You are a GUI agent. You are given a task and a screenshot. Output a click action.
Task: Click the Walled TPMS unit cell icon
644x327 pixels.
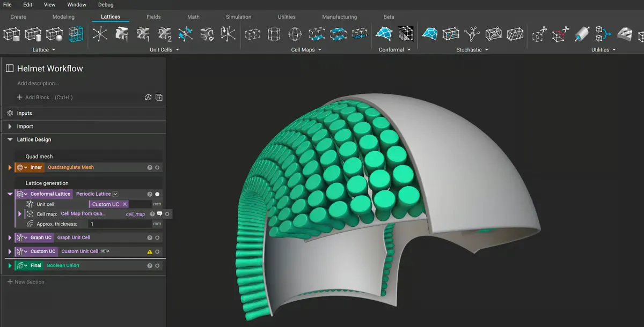point(121,34)
